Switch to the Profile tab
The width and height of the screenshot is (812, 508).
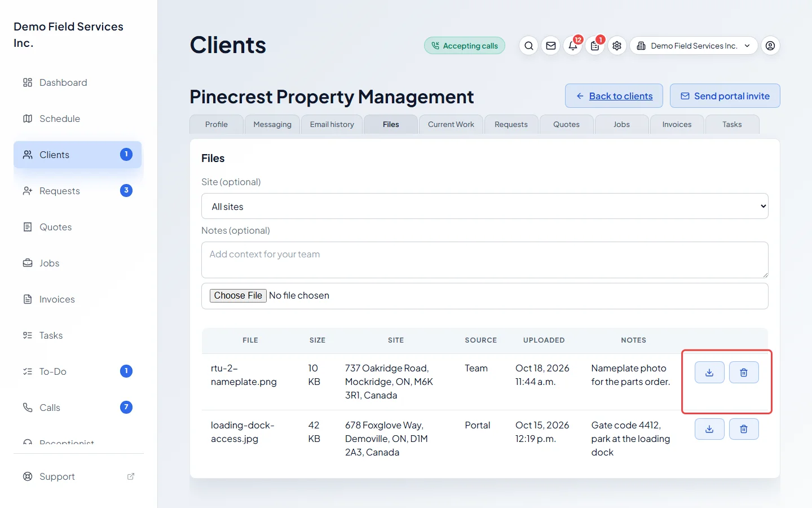[x=217, y=124]
